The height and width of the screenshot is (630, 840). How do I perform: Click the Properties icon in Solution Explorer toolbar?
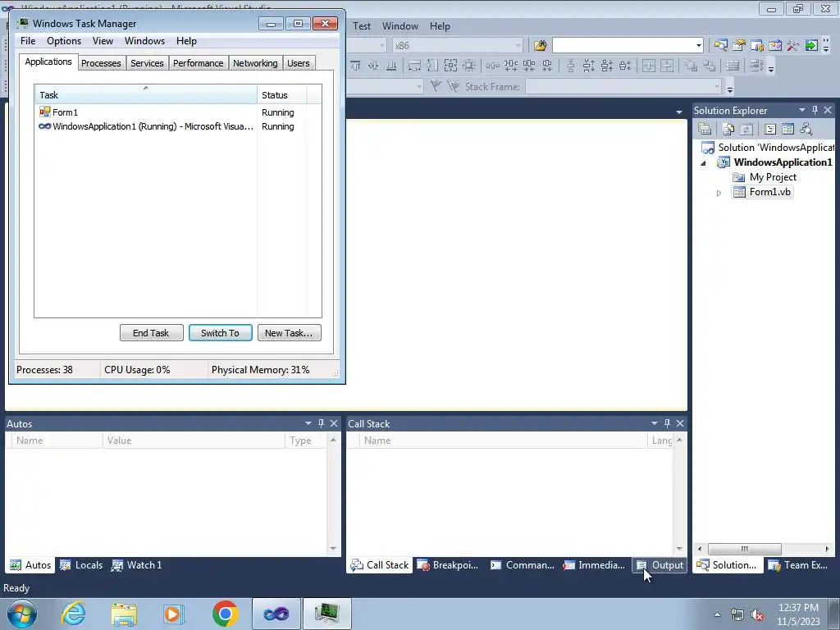(x=705, y=129)
